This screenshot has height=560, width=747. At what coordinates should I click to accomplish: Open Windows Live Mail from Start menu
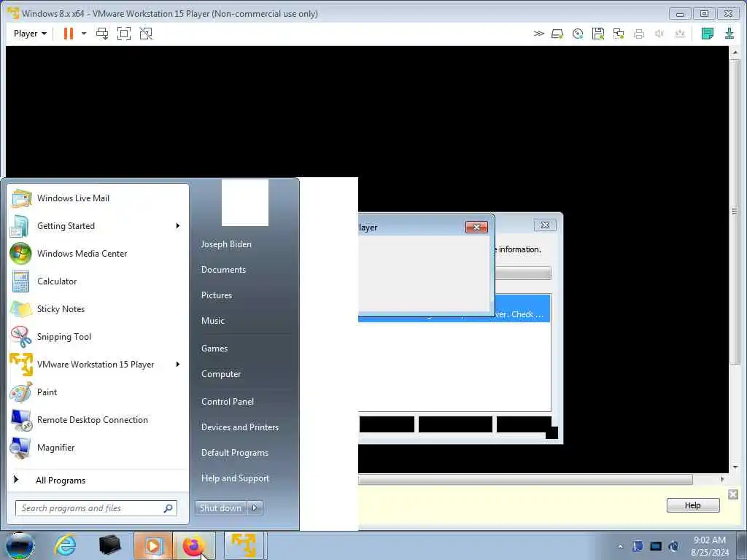coord(98,198)
